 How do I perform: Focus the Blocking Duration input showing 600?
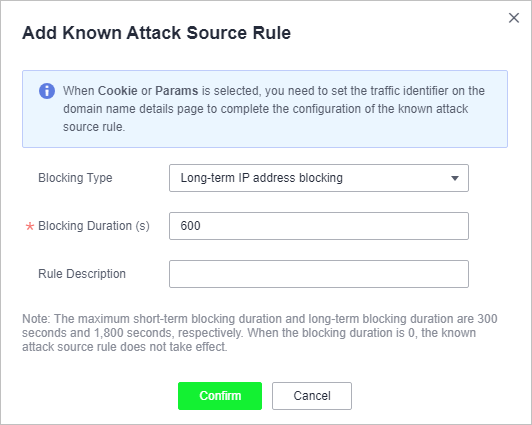click(x=319, y=226)
